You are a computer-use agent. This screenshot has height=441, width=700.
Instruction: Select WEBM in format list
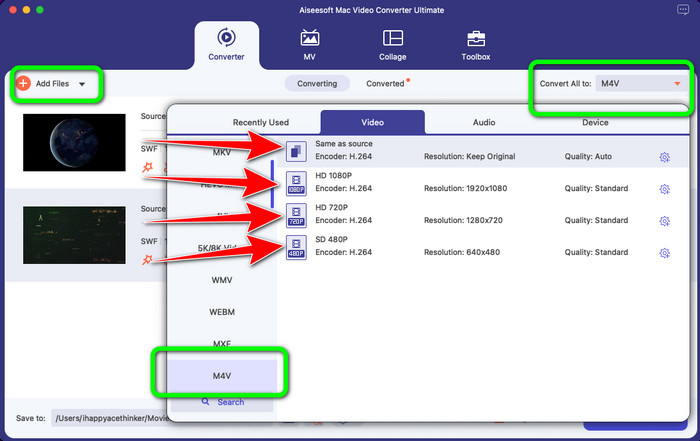pyautogui.click(x=222, y=312)
